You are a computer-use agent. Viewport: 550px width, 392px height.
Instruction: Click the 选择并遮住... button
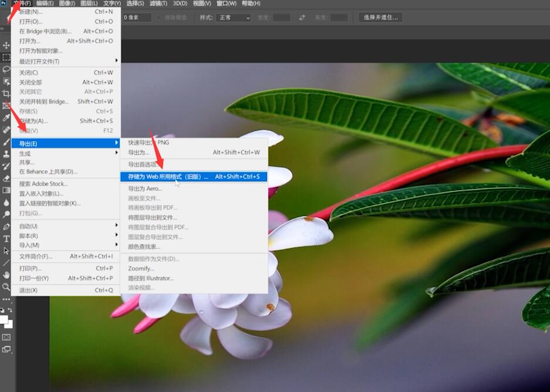[380, 17]
